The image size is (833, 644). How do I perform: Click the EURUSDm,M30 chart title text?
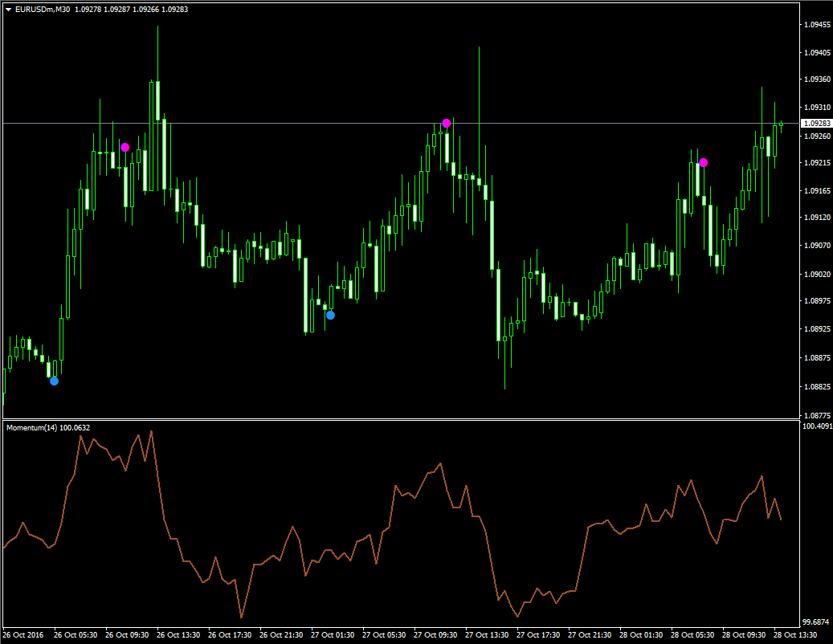(x=43, y=10)
